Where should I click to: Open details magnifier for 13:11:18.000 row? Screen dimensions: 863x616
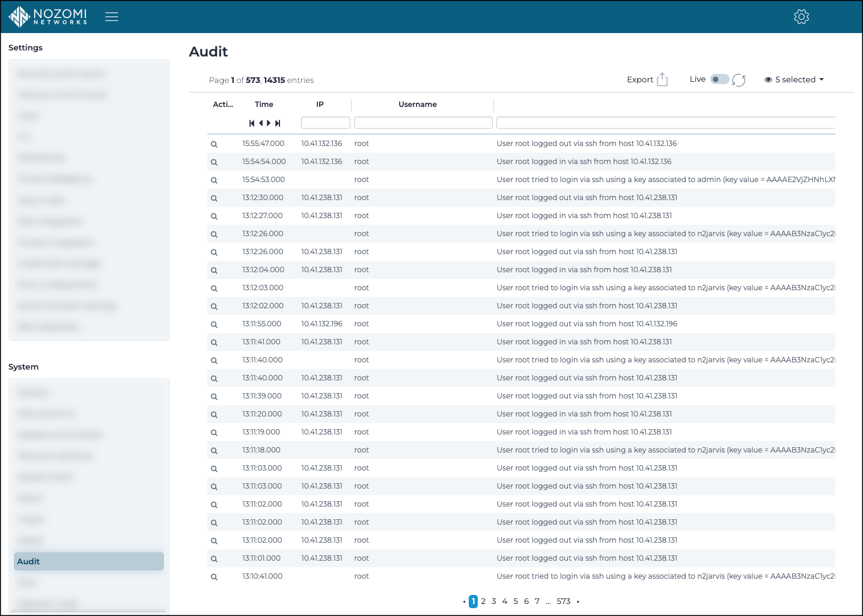214,451
